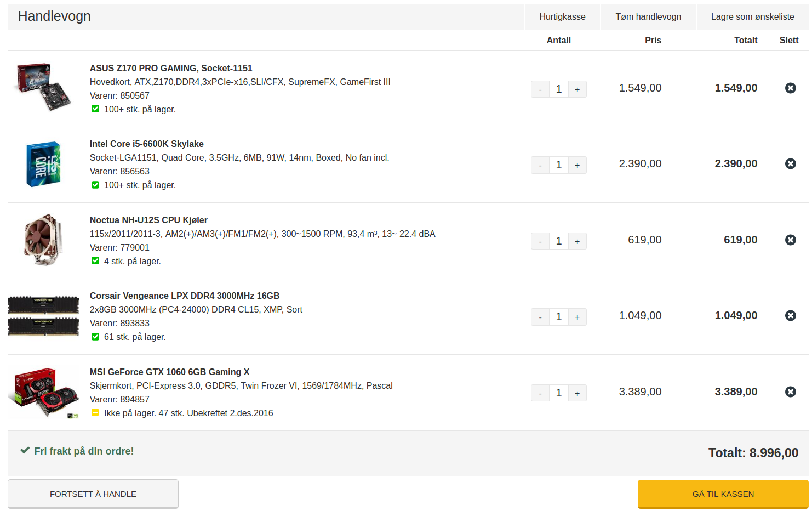This screenshot has height=516, width=812.
Task: Click Noctua cooler product thumbnail
Action: coord(43,240)
